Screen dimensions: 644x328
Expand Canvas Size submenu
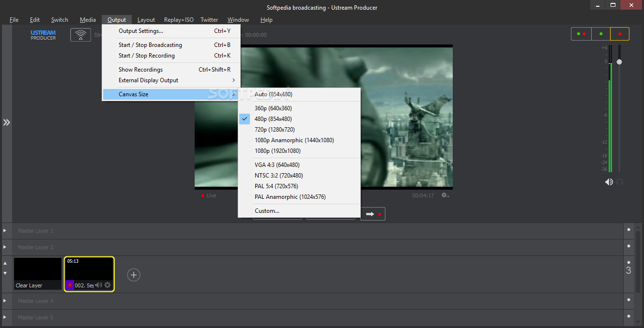click(171, 94)
